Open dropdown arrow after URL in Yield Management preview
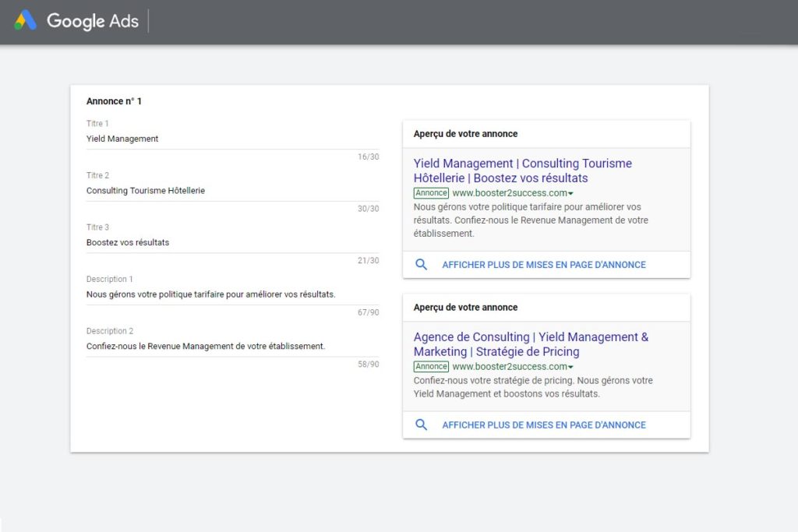Image resolution: width=798 pixels, height=532 pixels. click(x=571, y=194)
